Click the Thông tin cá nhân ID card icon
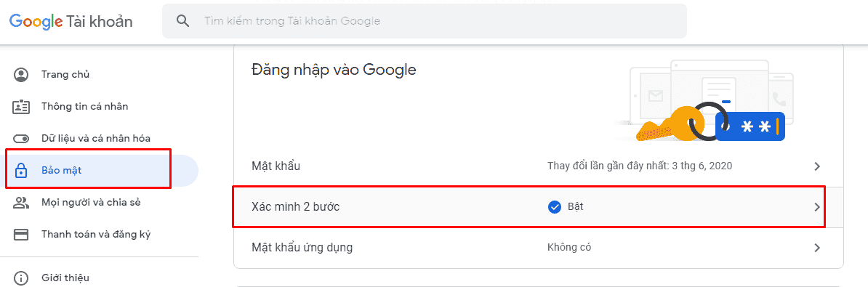This screenshot has width=868, height=287. 21,107
